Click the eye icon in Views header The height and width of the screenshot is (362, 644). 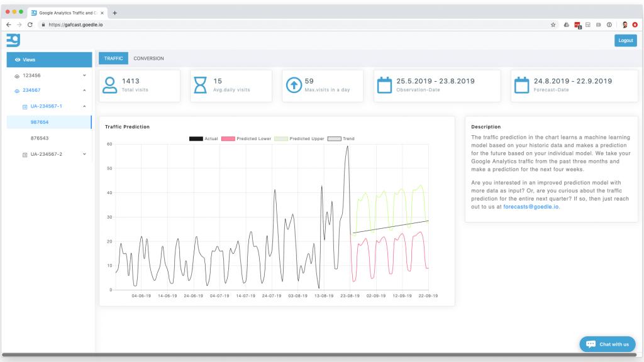[18, 60]
